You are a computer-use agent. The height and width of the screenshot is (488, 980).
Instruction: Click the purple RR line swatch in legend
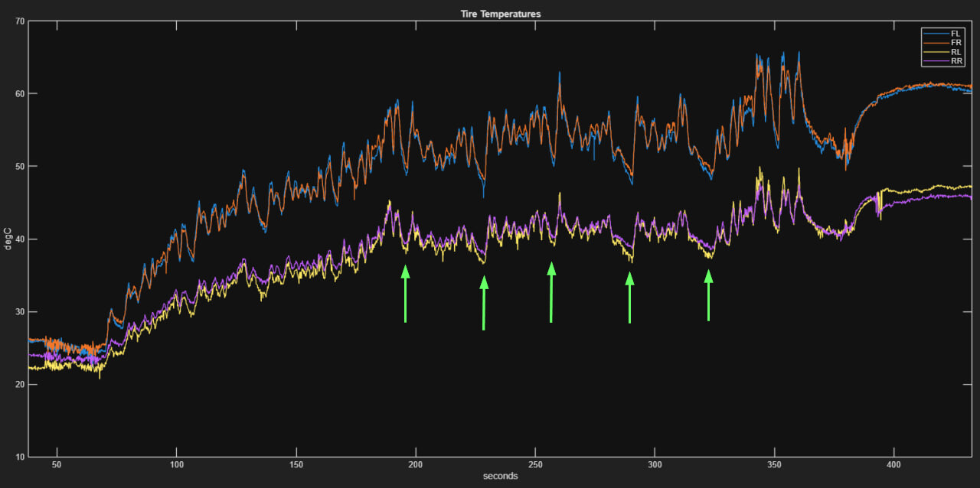[936, 61]
